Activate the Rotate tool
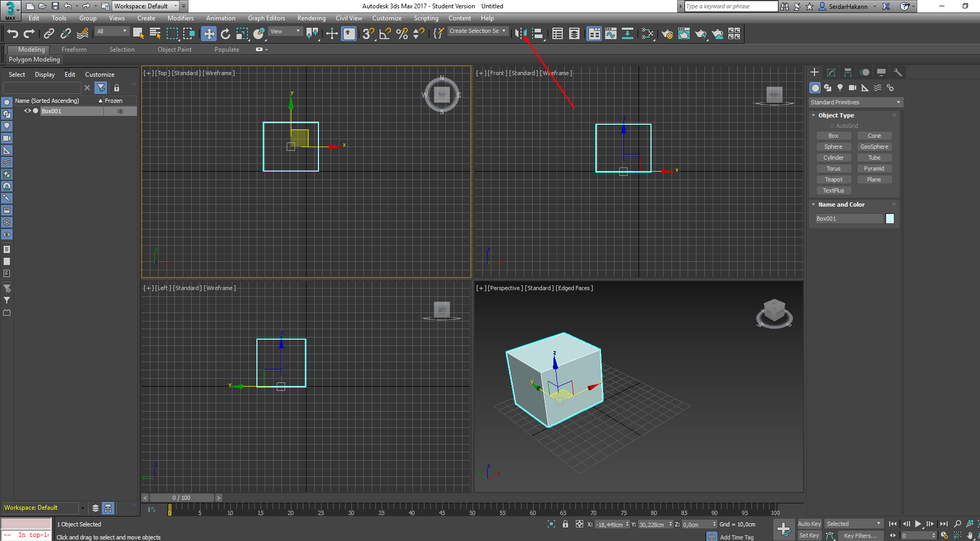This screenshot has height=541, width=980. click(x=226, y=34)
